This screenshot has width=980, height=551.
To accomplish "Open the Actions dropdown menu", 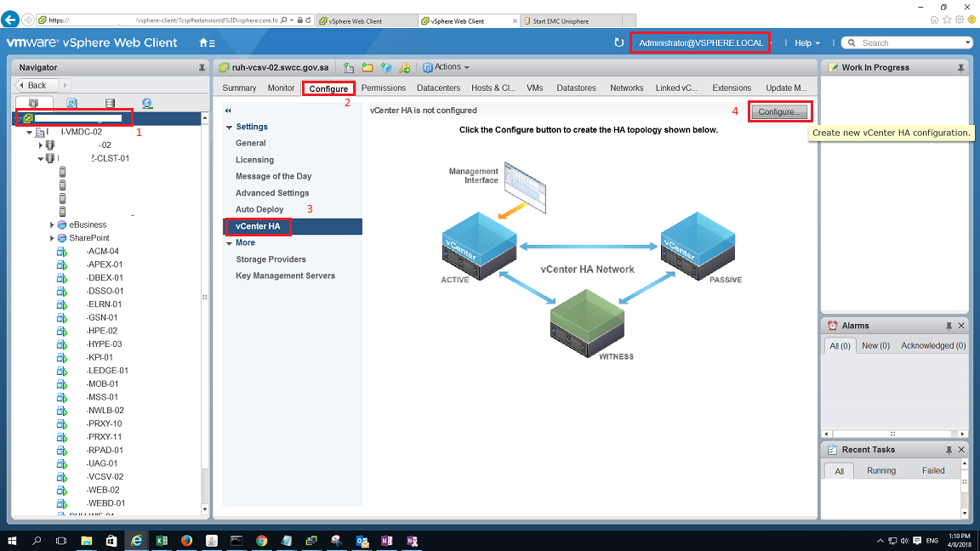I will tap(446, 67).
